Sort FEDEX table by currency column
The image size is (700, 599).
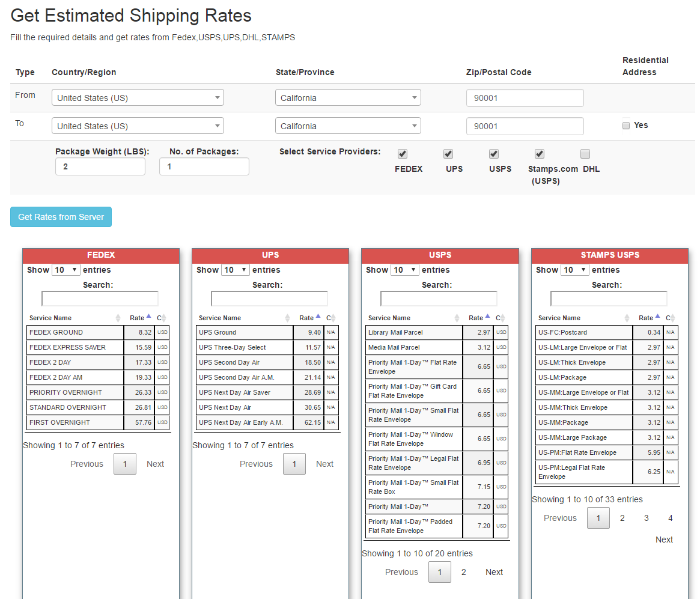point(162,318)
